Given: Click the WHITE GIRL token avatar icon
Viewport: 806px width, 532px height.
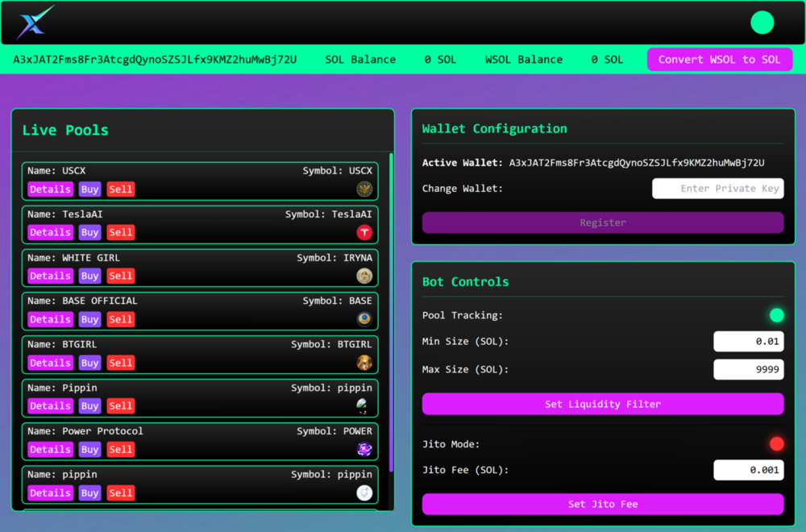Looking at the screenshot, I should click(365, 274).
